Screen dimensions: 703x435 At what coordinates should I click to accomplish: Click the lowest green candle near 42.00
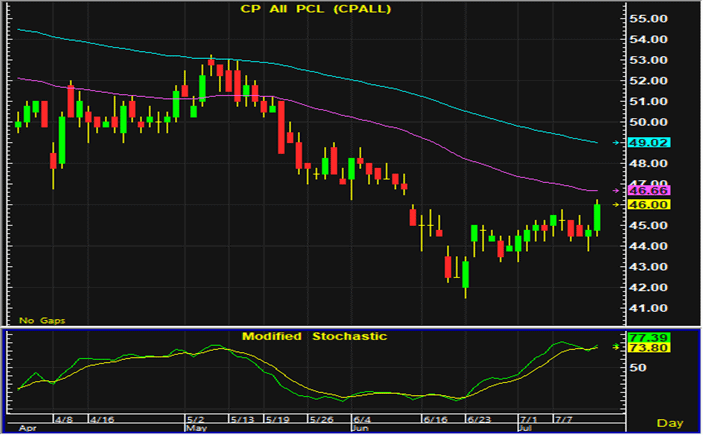[465, 274]
